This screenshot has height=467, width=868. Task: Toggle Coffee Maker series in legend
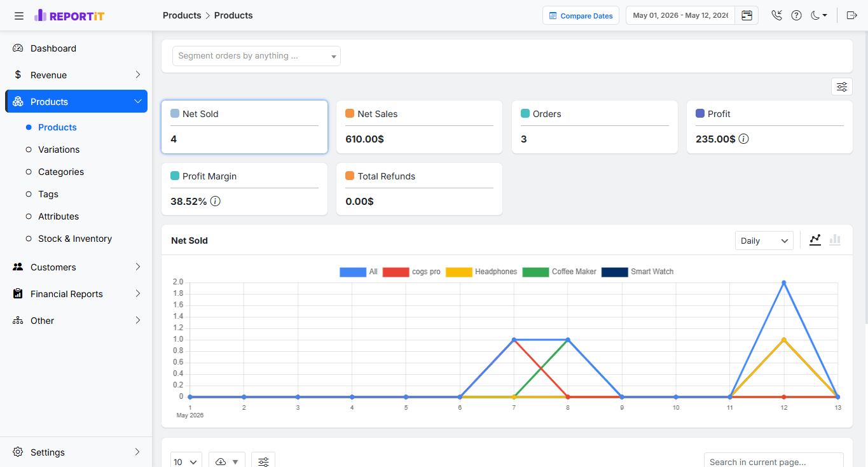(x=560, y=272)
